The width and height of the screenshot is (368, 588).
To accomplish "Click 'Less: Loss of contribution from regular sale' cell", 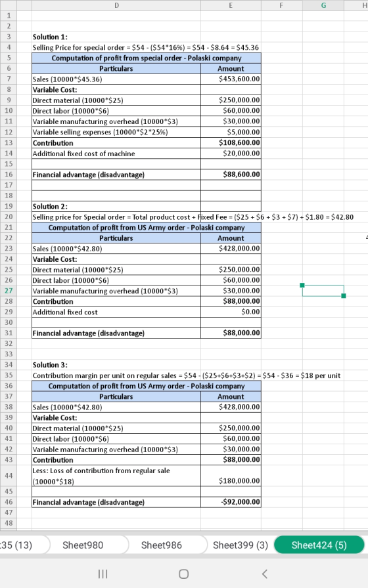I will click(116, 476).
